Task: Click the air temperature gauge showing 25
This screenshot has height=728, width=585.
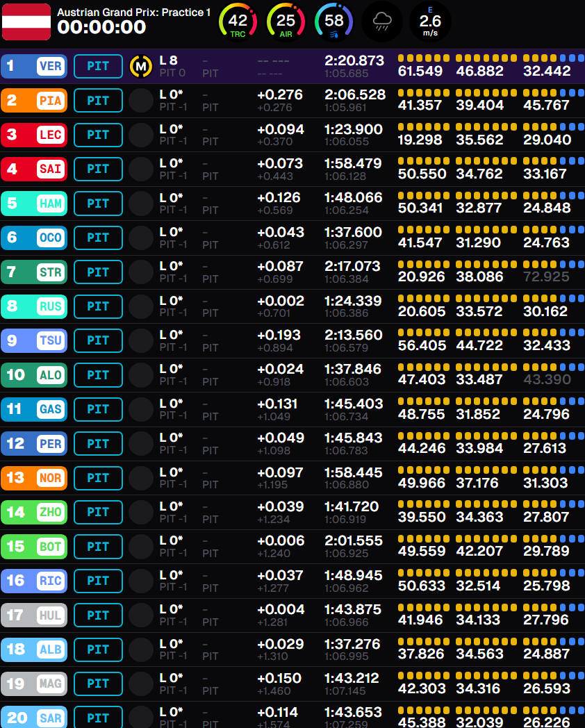Action: 286,22
